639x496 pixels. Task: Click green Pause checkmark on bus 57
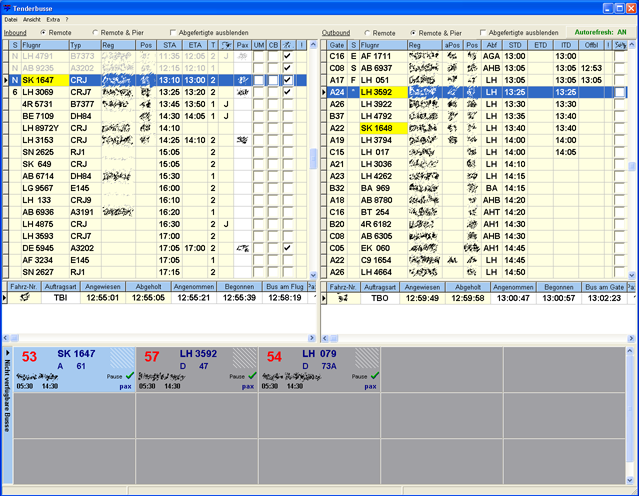click(x=252, y=375)
